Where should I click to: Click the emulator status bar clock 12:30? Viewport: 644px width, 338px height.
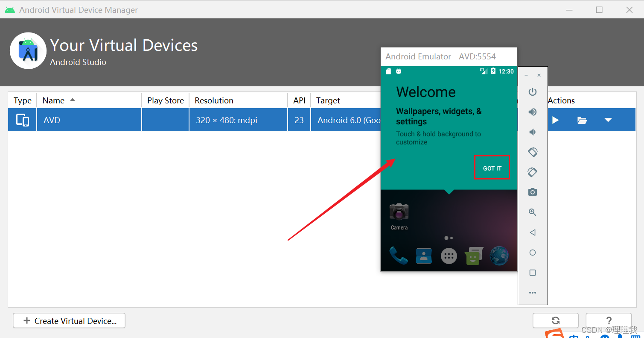coord(506,71)
